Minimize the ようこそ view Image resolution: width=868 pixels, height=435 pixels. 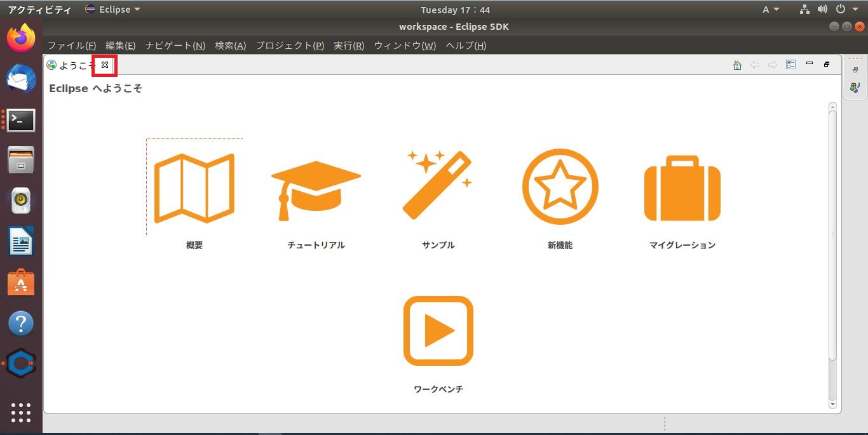click(x=809, y=64)
